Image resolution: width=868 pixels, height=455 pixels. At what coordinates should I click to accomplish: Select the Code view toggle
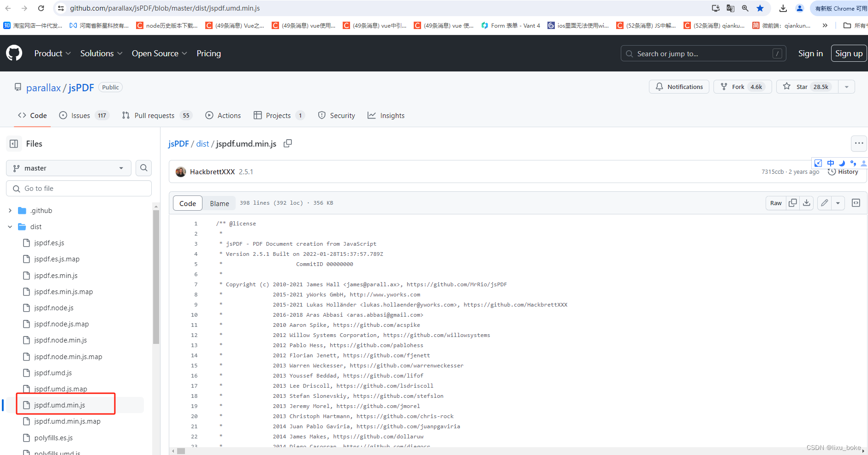tap(188, 203)
